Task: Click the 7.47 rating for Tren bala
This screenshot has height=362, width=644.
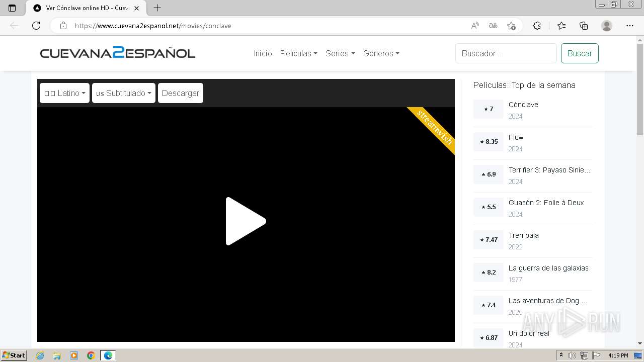Action: click(x=488, y=240)
